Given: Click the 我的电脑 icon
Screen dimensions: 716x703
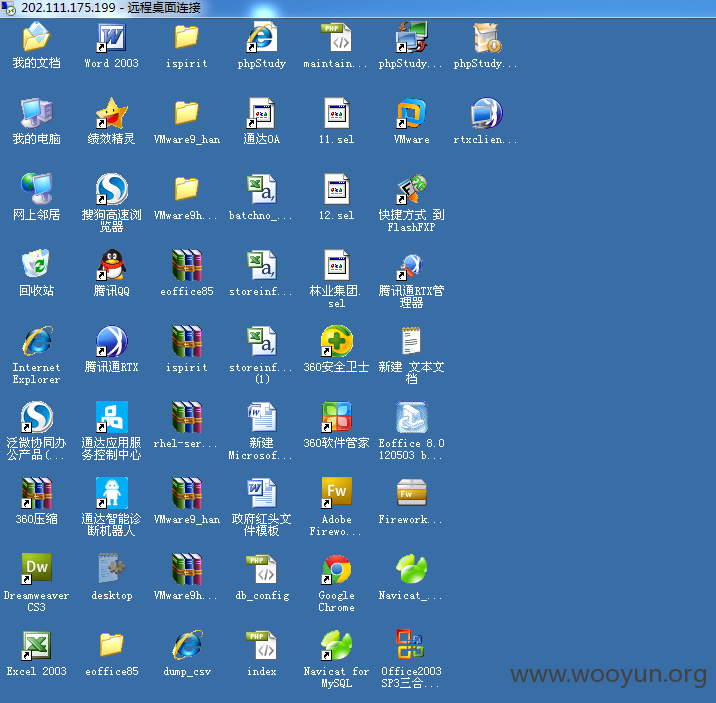Looking at the screenshot, I should pos(36,113).
